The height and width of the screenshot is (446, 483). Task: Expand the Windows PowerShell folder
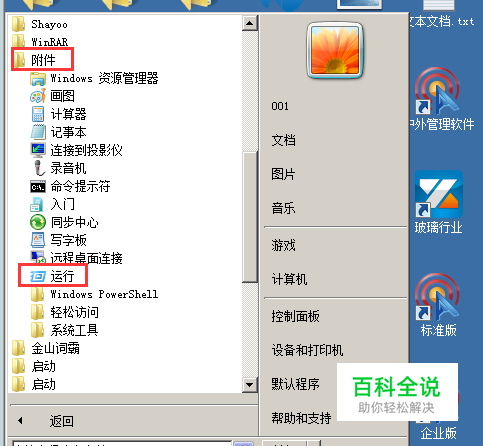(94, 294)
